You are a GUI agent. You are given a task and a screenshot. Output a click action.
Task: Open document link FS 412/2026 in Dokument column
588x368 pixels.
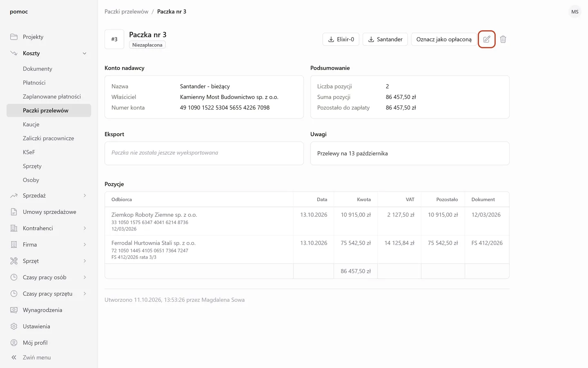pos(487,243)
